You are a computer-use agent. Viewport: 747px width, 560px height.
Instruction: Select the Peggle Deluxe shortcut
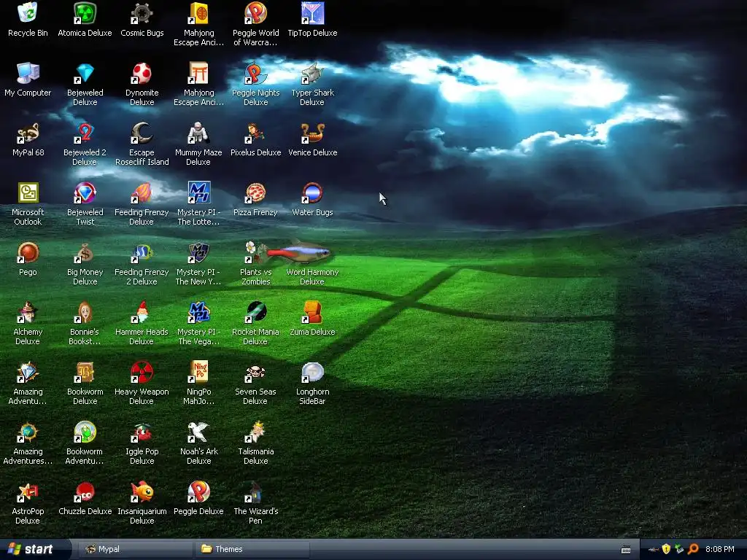point(198,492)
